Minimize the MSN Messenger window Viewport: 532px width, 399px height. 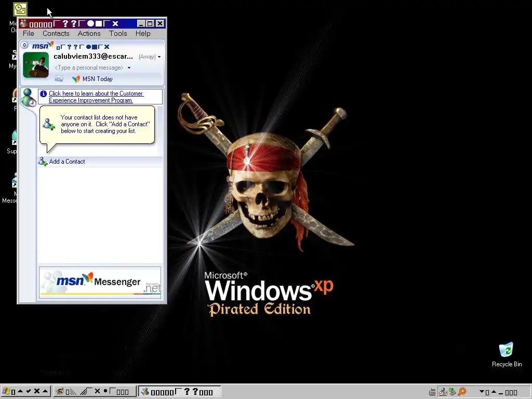[141, 23]
